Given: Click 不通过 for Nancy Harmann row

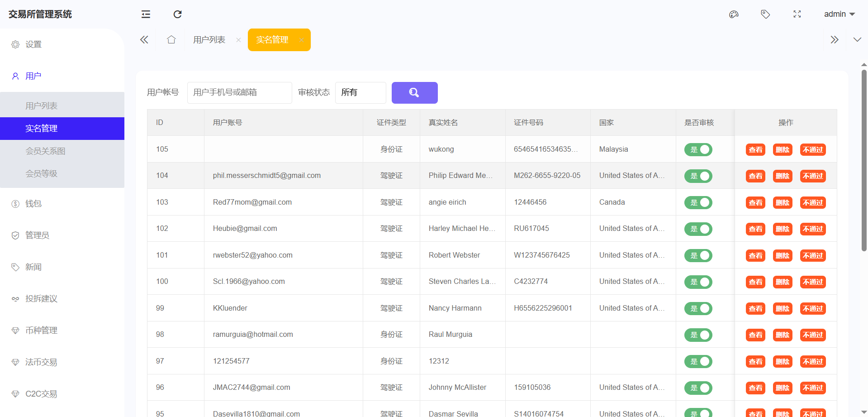Looking at the screenshot, I should [x=812, y=309].
